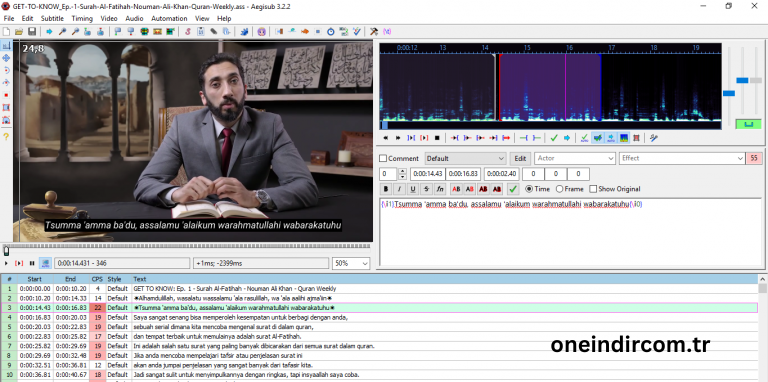This screenshot has width=768, height=382.
Task: Pause the video playback
Action: click(32, 263)
